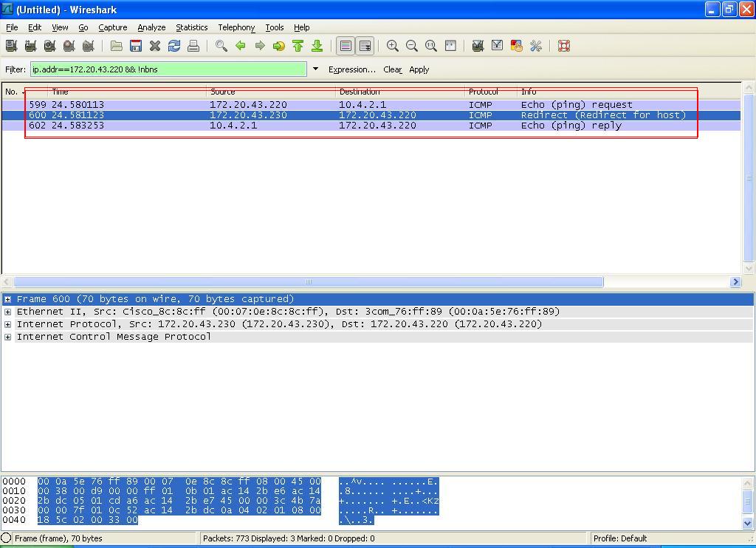Open help lifebuoy icon
Image resolution: width=756 pixels, height=548 pixels.
[x=564, y=46]
